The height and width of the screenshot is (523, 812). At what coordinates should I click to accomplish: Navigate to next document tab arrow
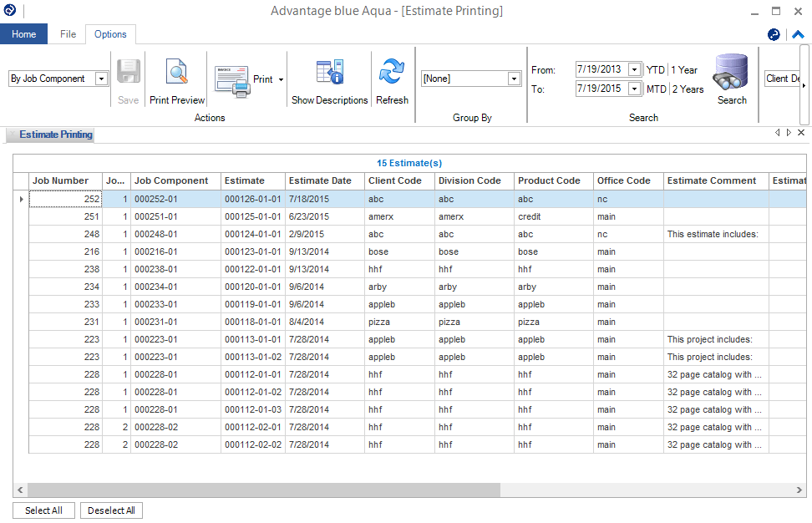point(789,133)
